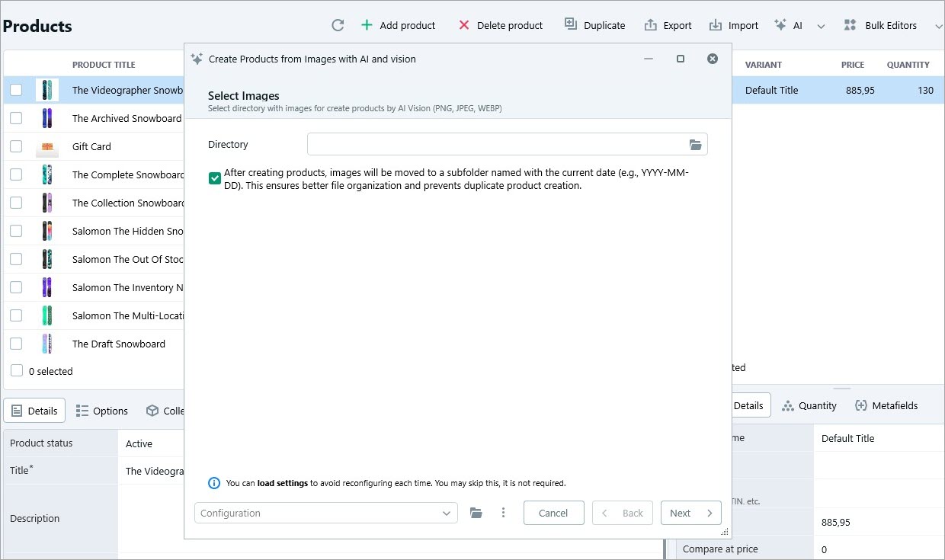Select The Videographer Snowboard row checkbox

16,90
